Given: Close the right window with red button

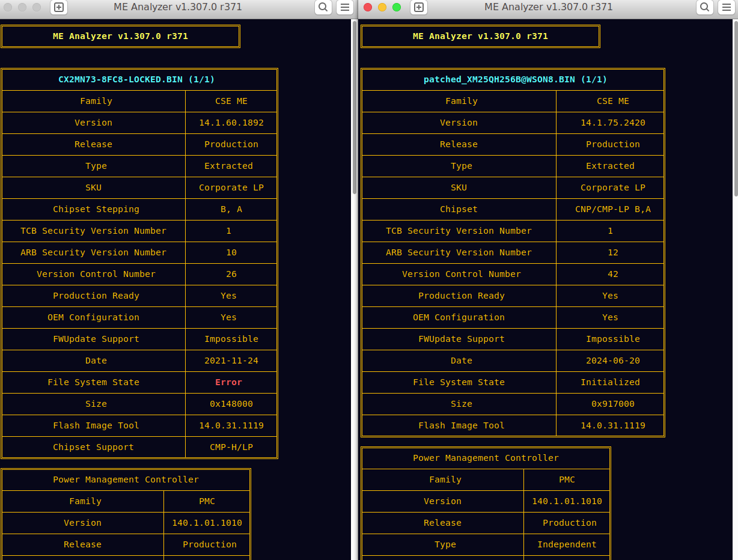Looking at the screenshot, I should (368, 7).
